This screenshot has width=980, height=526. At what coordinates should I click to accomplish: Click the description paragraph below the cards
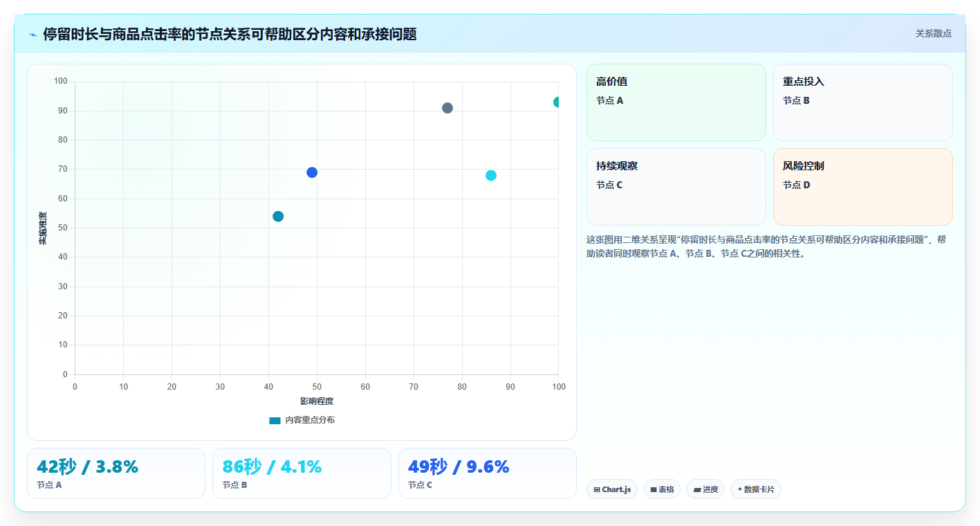coord(767,246)
